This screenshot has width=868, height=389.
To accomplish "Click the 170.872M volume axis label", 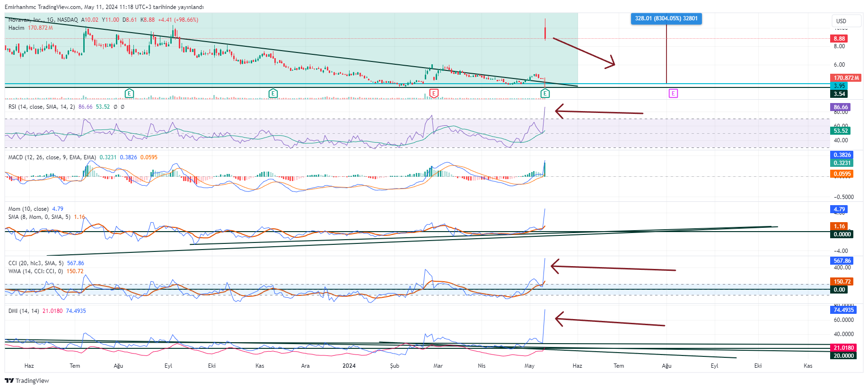I will [x=846, y=78].
